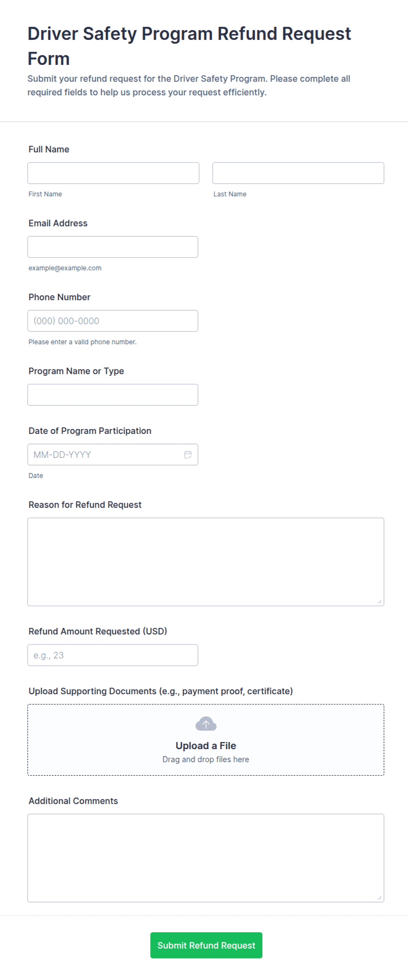Focus the Reason for Refund Request textarea

click(x=206, y=562)
